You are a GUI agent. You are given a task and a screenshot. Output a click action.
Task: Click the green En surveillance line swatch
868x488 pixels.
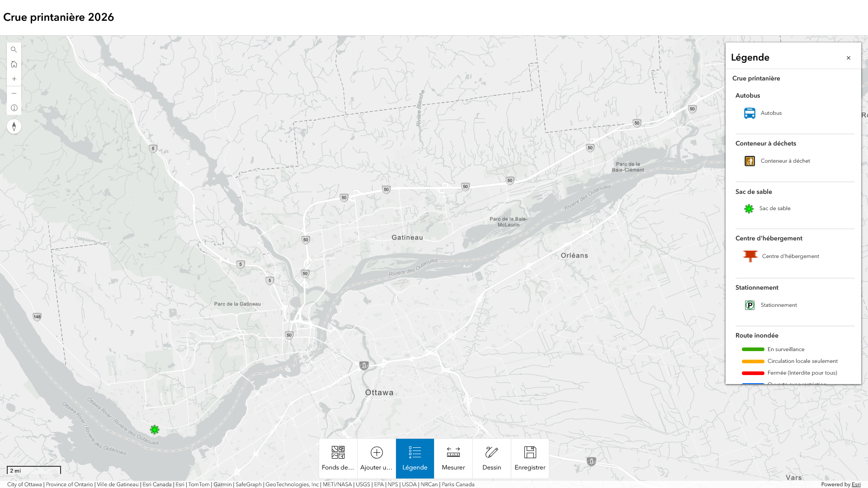[753, 349]
